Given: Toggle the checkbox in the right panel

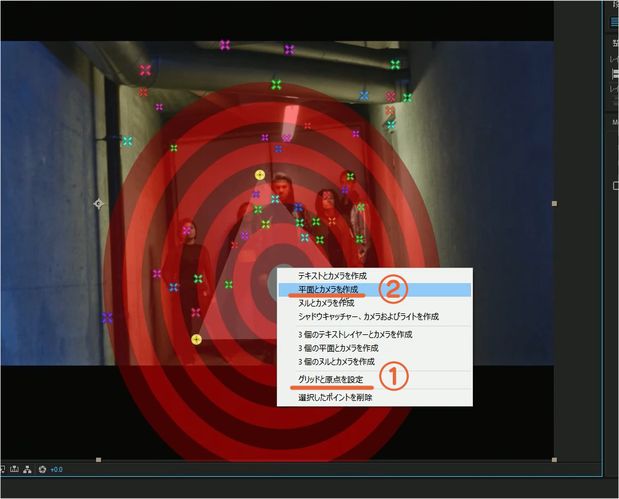Looking at the screenshot, I should pos(615,184).
